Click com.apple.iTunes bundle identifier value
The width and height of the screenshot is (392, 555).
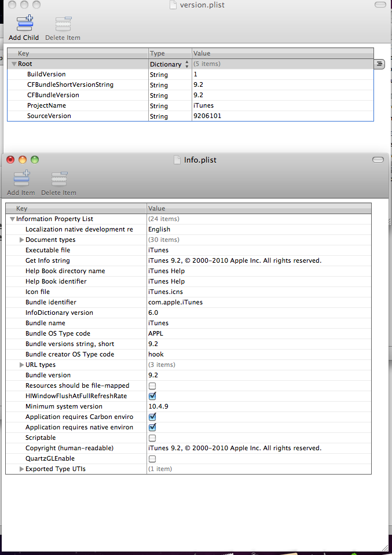[175, 302]
